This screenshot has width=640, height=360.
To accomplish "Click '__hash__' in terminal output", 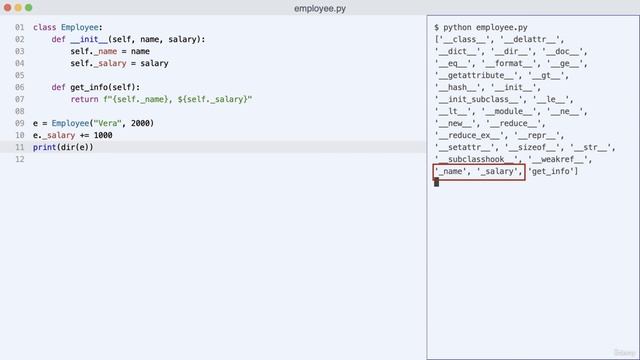I will [458, 87].
